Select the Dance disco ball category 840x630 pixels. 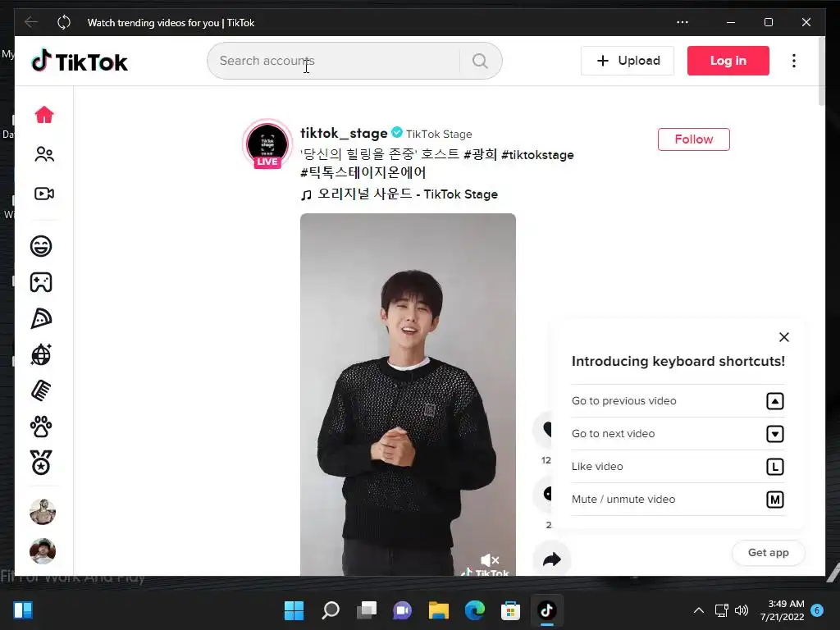[x=41, y=354]
